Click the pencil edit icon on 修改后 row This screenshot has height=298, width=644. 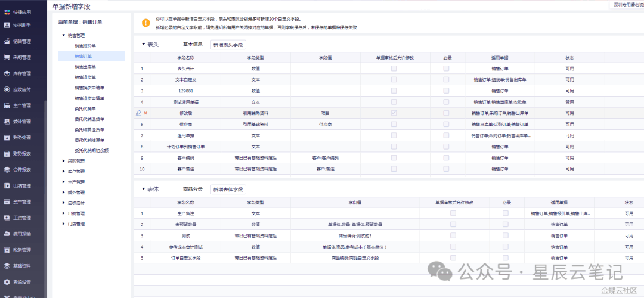pyautogui.click(x=138, y=113)
